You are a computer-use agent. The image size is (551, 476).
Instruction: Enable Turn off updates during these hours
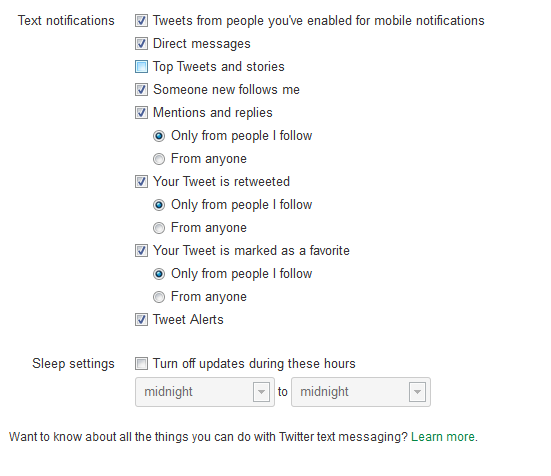point(141,364)
